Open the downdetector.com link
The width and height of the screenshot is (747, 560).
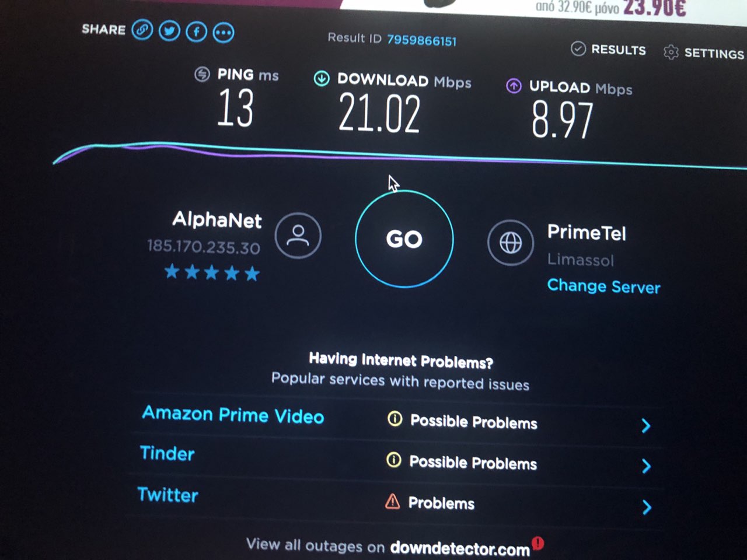pyautogui.click(x=460, y=548)
